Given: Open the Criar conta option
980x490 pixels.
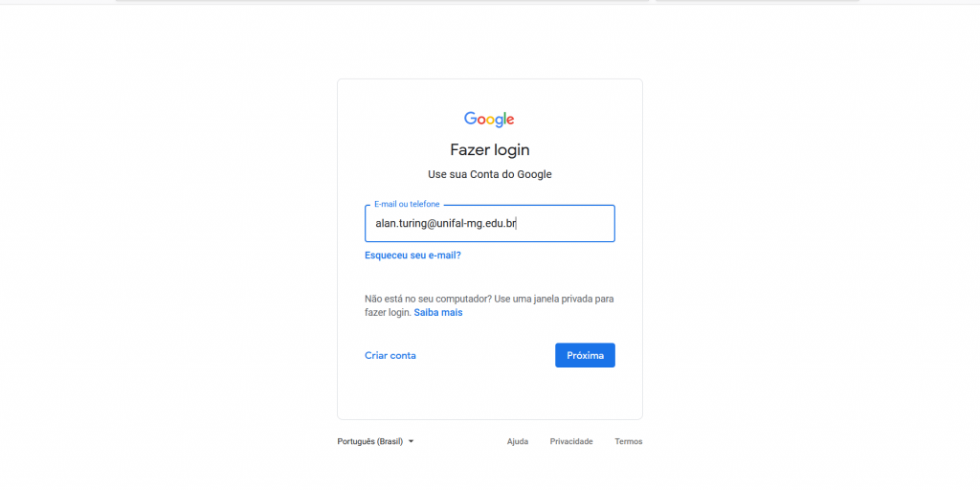Looking at the screenshot, I should [x=390, y=356].
